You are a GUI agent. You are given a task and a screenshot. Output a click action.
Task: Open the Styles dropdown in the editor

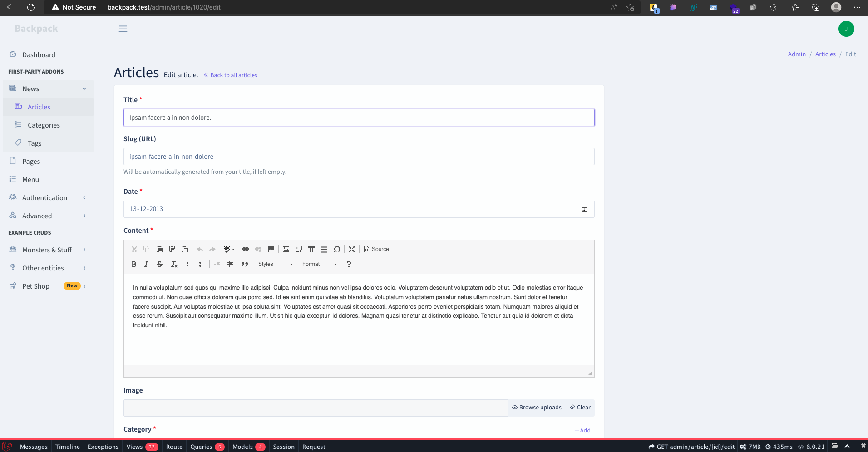click(274, 264)
